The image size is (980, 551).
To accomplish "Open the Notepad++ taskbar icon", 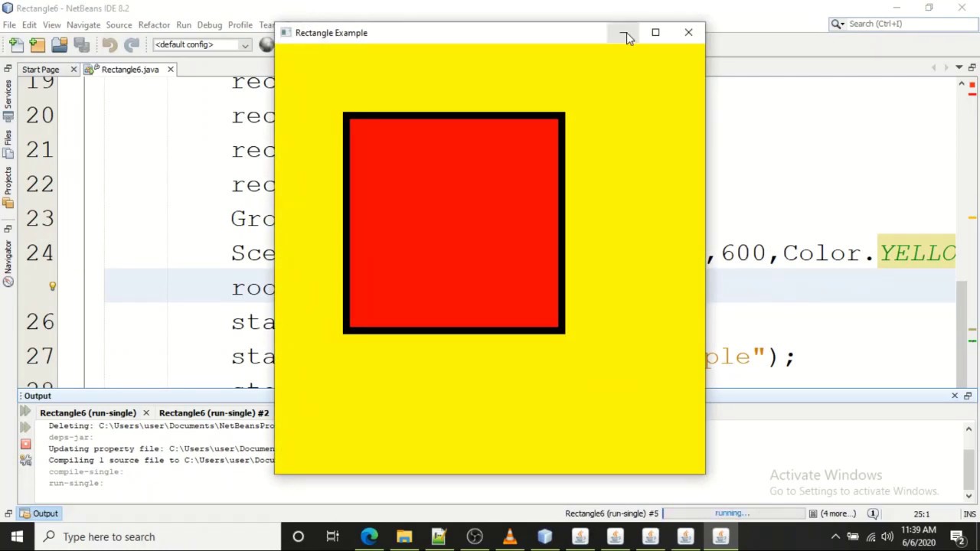I will (x=439, y=536).
